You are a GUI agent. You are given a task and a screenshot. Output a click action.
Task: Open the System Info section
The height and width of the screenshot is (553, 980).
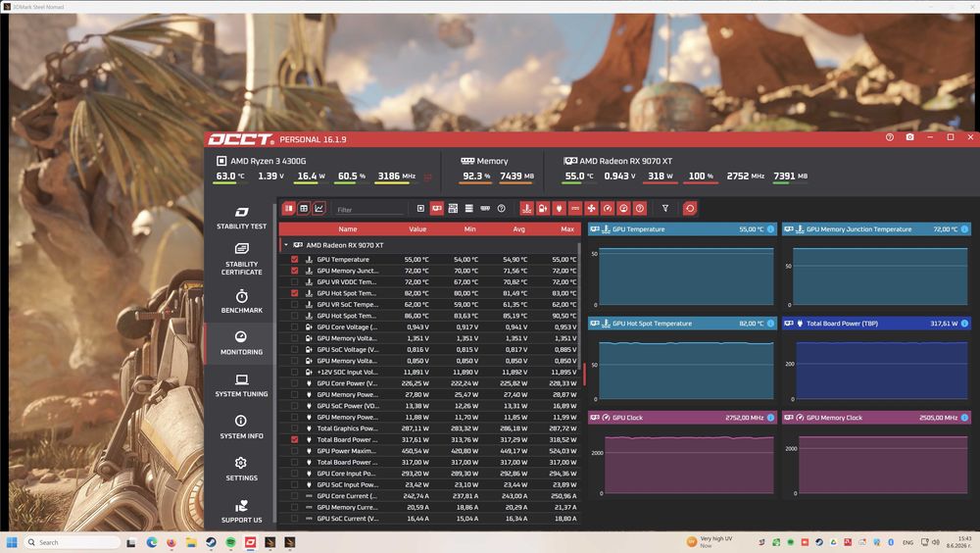point(241,427)
